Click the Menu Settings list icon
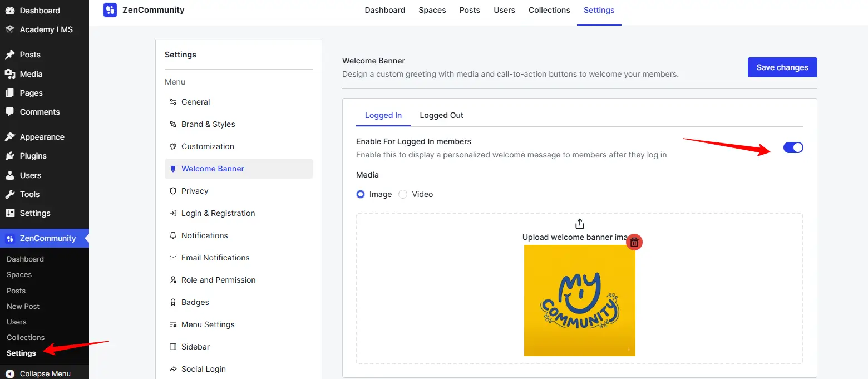This screenshot has width=868, height=379. (x=172, y=324)
